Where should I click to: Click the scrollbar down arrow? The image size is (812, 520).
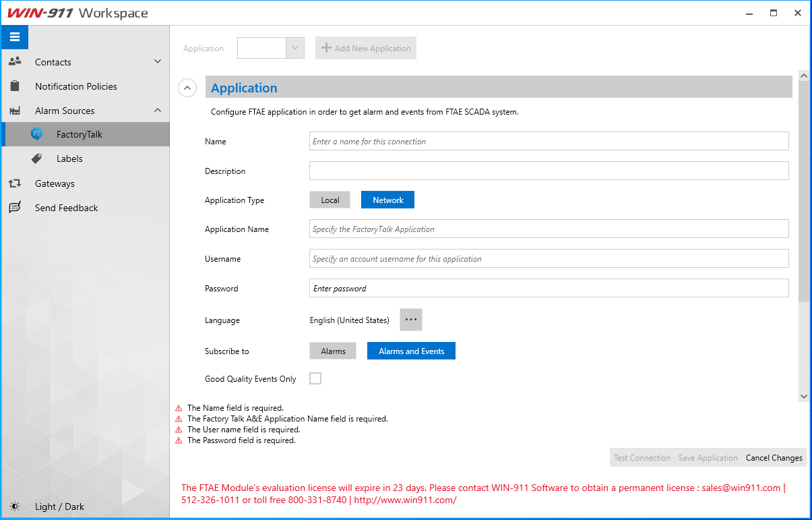click(x=803, y=397)
